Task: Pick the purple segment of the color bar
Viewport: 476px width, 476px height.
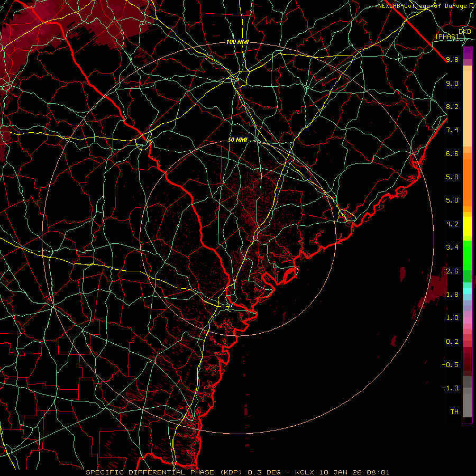Action: click(x=467, y=53)
